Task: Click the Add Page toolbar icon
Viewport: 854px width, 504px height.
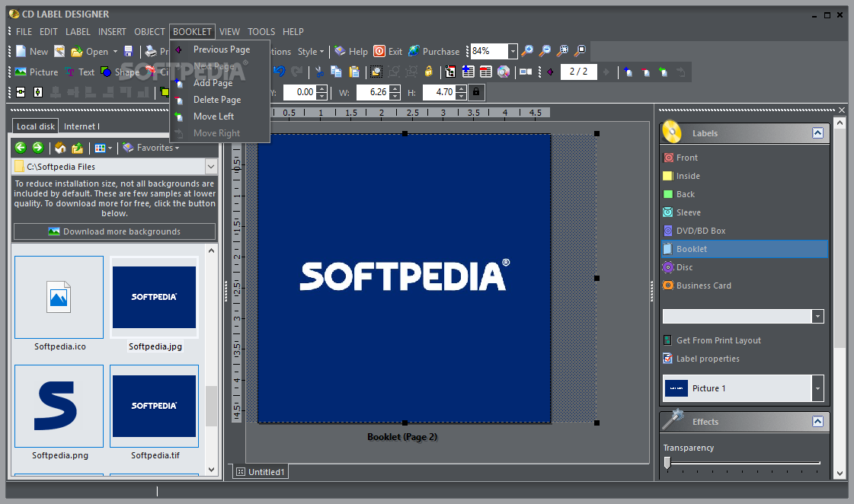Action: [x=628, y=72]
